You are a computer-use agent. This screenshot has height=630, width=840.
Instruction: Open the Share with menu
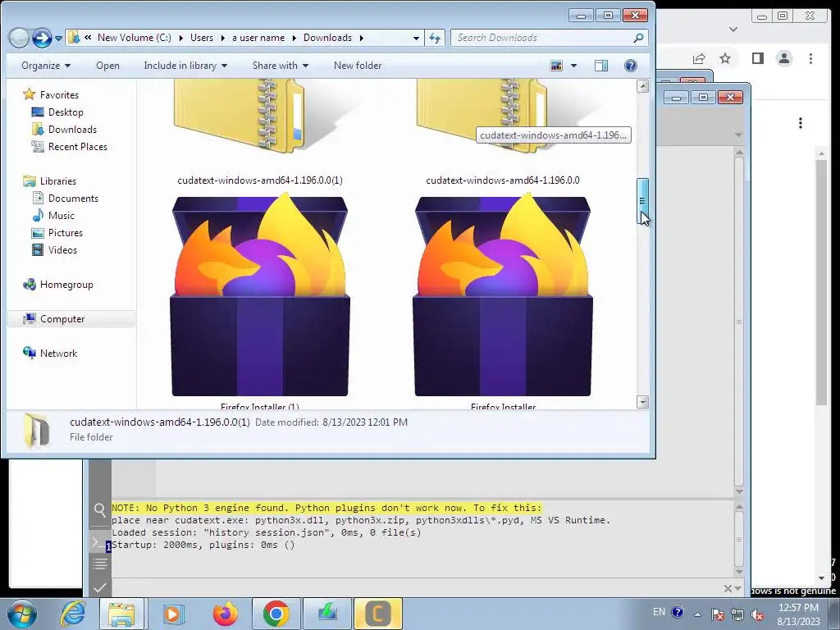coord(281,66)
